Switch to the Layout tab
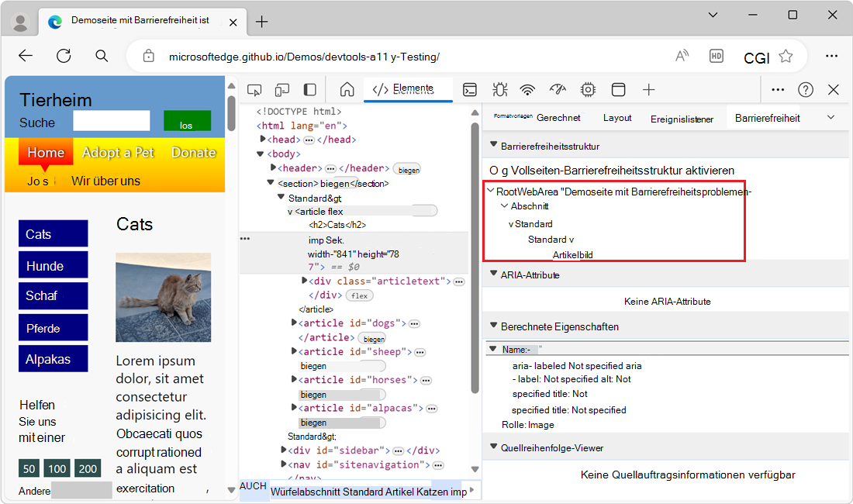 [x=617, y=118]
